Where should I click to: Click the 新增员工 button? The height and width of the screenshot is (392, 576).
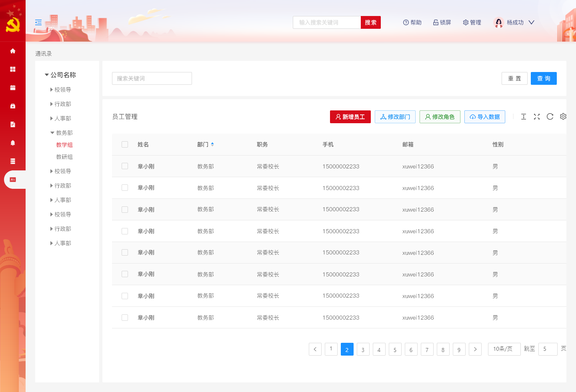(x=350, y=116)
